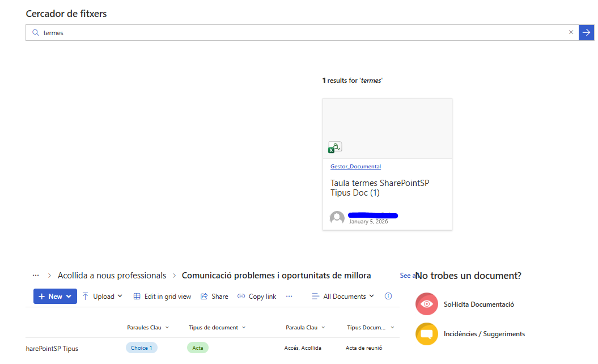Image resolution: width=598 pixels, height=364 pixels.
Task: Click Edit in grid view
Action: coord(163,297)
